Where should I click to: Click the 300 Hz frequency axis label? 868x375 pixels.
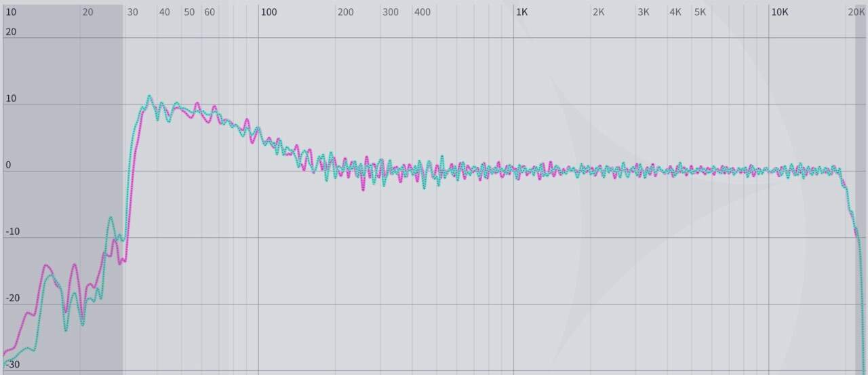391,12
